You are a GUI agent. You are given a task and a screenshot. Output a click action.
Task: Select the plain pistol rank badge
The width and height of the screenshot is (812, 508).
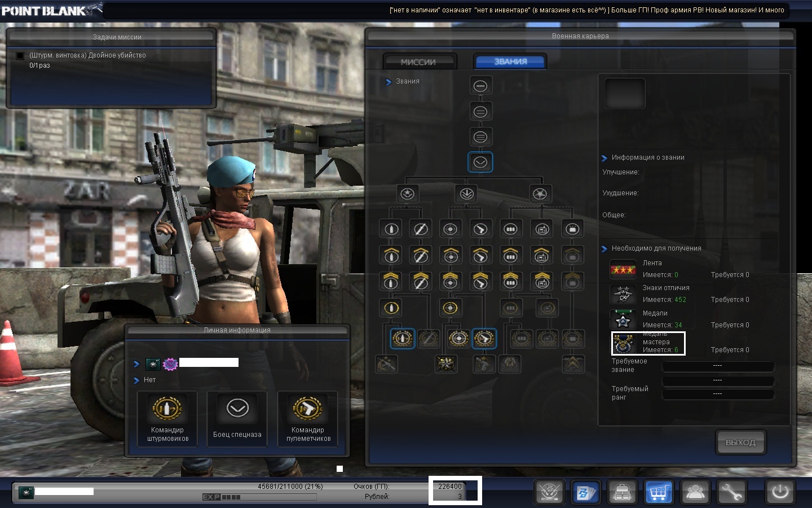click(480, 229)
